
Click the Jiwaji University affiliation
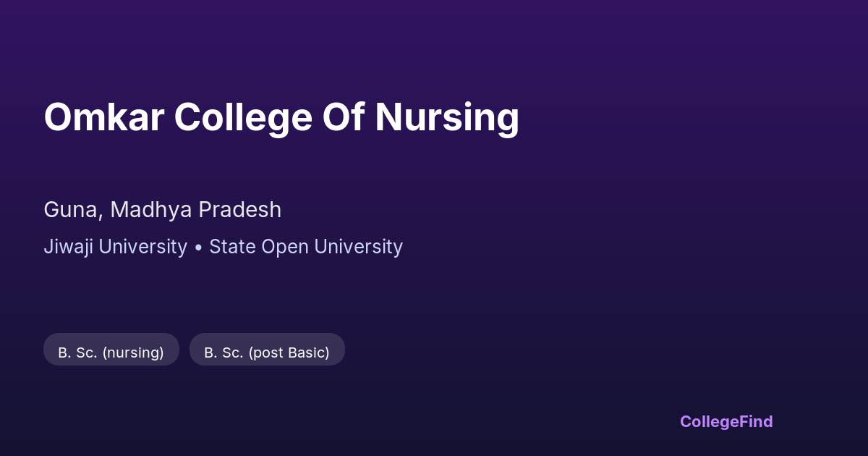(x=115, y=247)
